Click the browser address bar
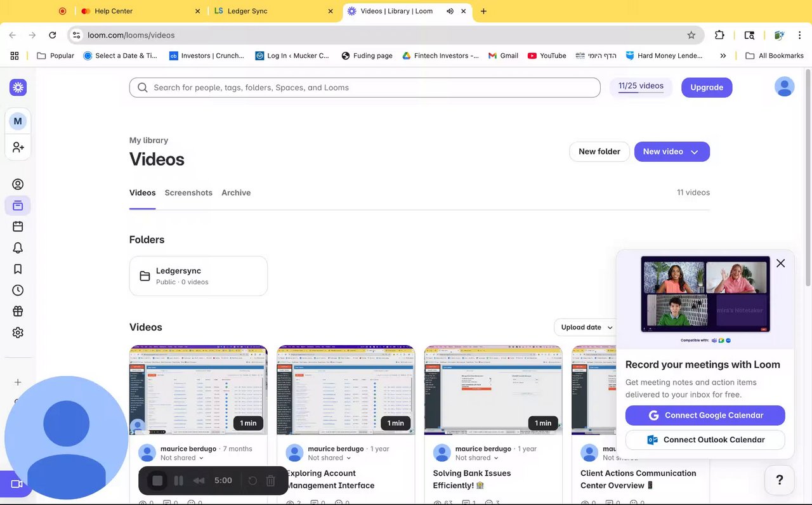 (384, 35)
